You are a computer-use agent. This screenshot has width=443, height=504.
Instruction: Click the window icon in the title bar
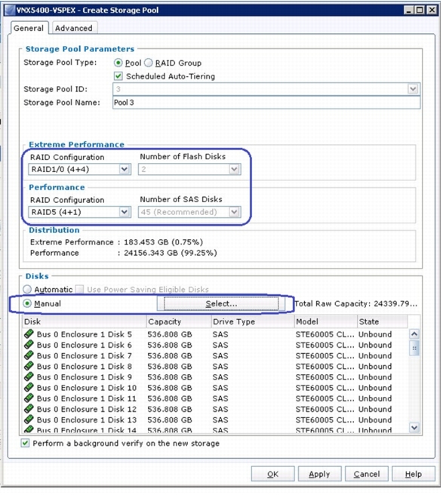point(10,10)
